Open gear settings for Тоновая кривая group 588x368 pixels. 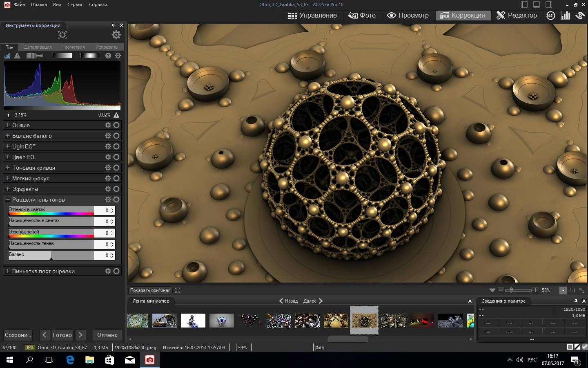click(108, 168)
